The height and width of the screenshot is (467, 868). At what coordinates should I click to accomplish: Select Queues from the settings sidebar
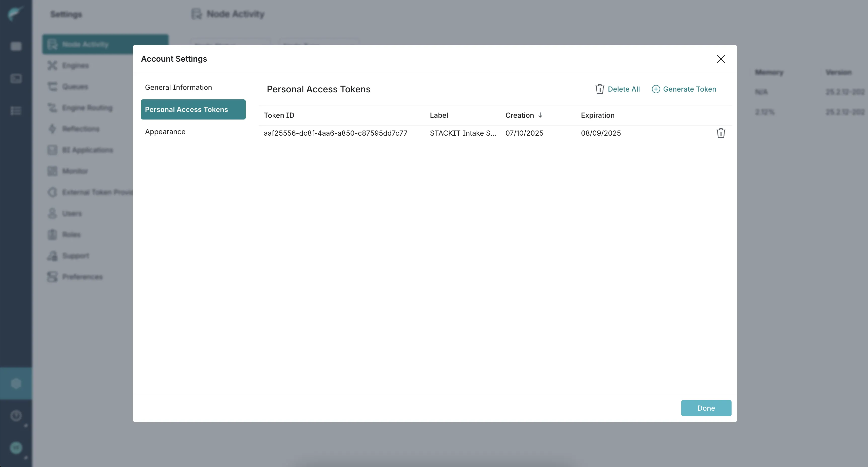(x=75, y=87)
